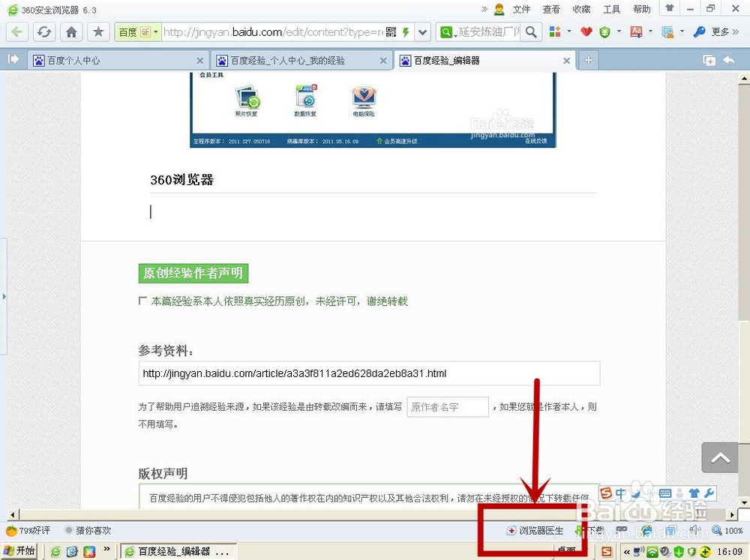Image resolution: width=750 pixels, height=560 pixels.
Task: Click the user account avatar icon
Action: [499, 9]
